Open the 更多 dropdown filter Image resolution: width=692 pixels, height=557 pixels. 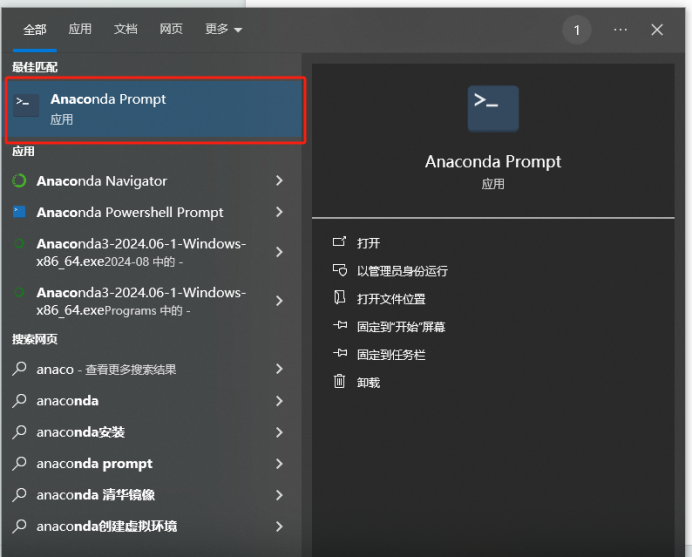(x=223, y=29)
